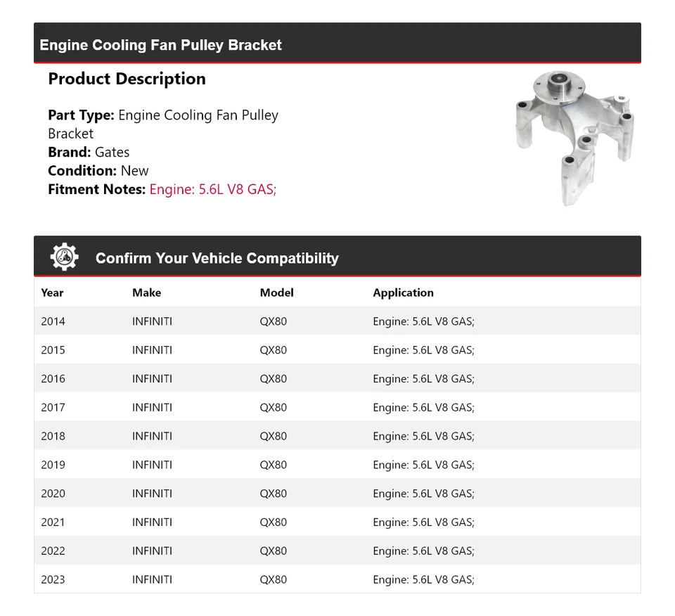The image size is (675, 616).
Task: Click the Application column header
Action: (x=403, y=293)
